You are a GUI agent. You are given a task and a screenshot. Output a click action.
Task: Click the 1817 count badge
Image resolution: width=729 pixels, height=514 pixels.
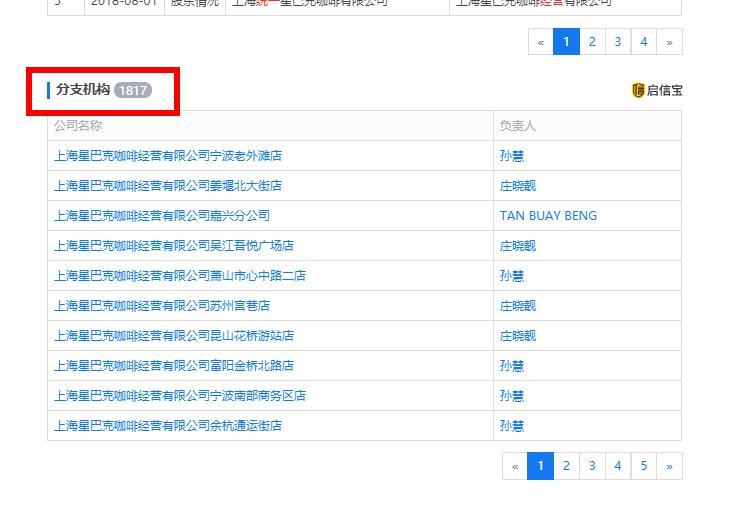coord(133,90)
